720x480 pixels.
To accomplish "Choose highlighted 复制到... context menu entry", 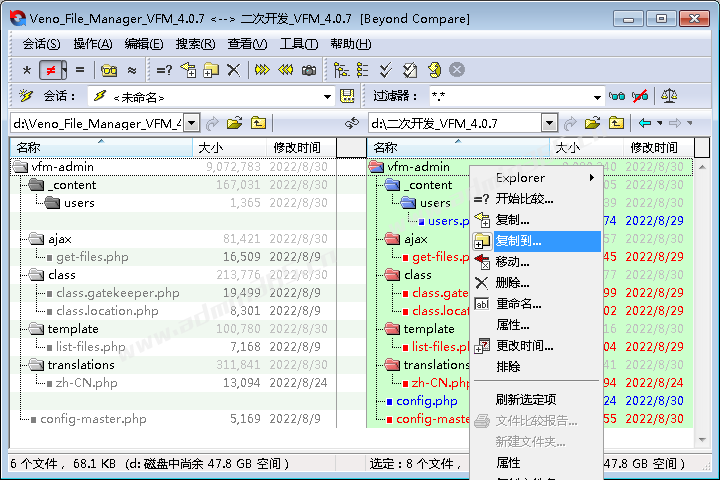I will (536, 241).
